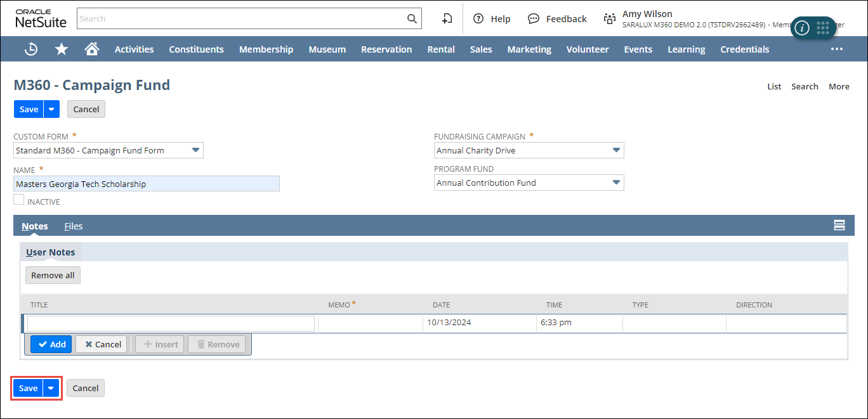
Task: Go to Home via house icon
Action: click(x=92, y=49)
